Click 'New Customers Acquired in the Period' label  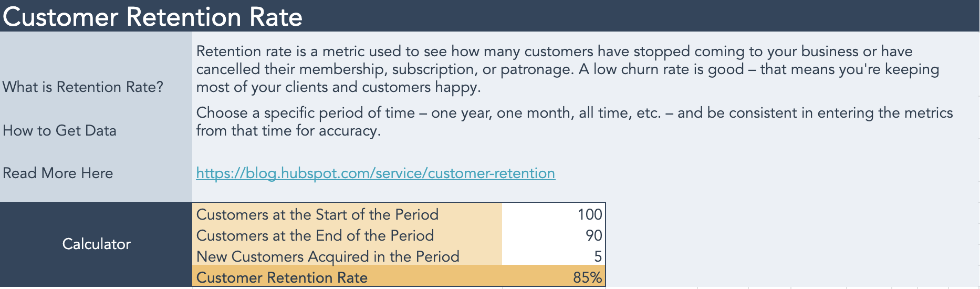click(x=328, y=256)
